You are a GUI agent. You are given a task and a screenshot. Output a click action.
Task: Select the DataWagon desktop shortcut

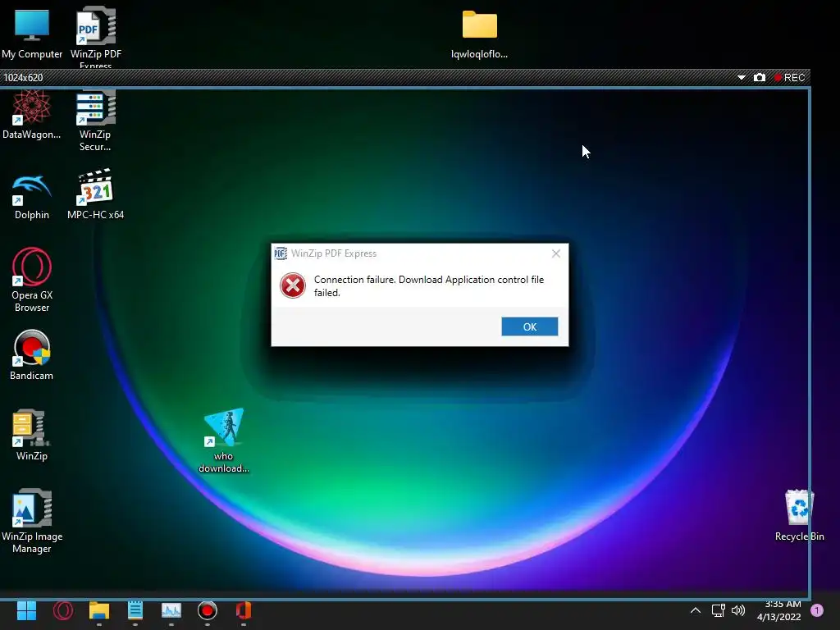[32, 115]
